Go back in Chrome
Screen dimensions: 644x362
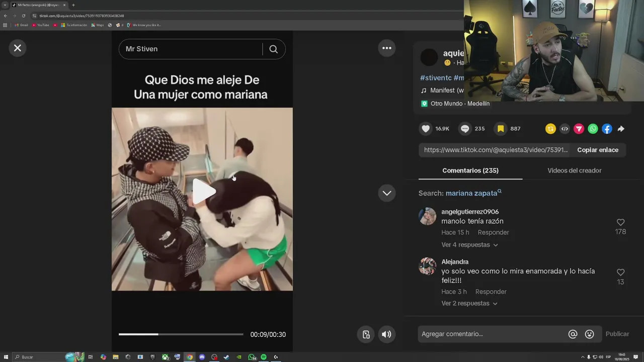tap(6, 16)
